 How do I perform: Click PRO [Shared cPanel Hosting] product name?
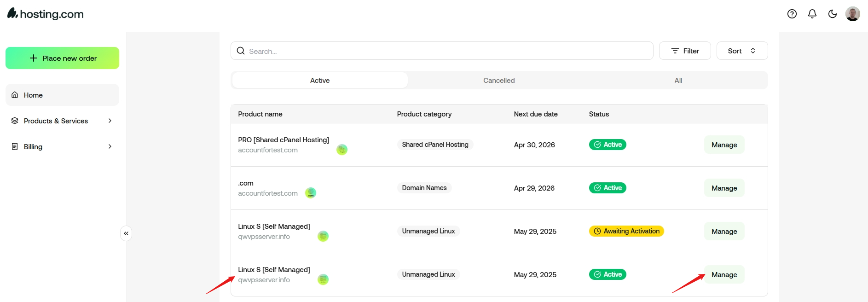(x=284, y=139)
